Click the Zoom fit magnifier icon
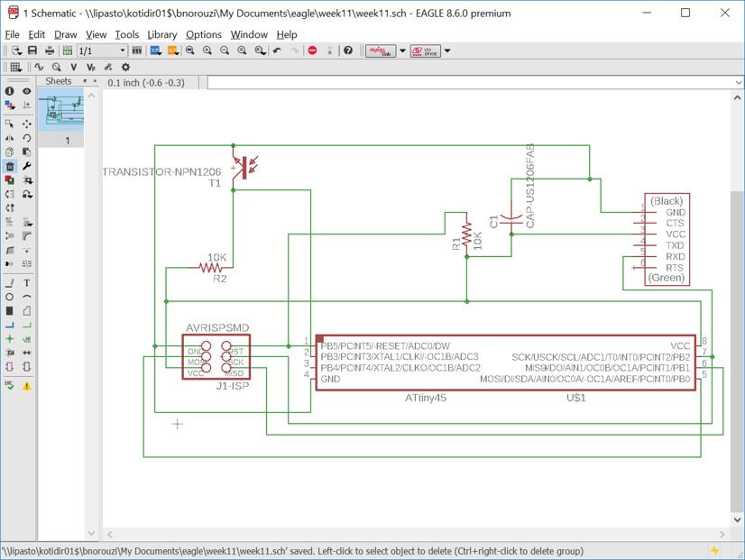The width and height of the screenshot is (745, 560). point(190,50)
